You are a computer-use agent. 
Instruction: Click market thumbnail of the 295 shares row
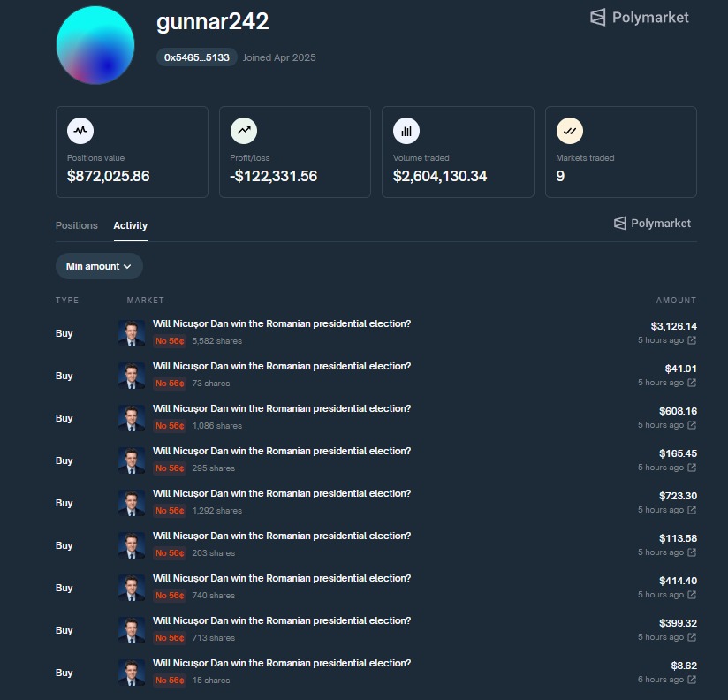pos(132,460)
